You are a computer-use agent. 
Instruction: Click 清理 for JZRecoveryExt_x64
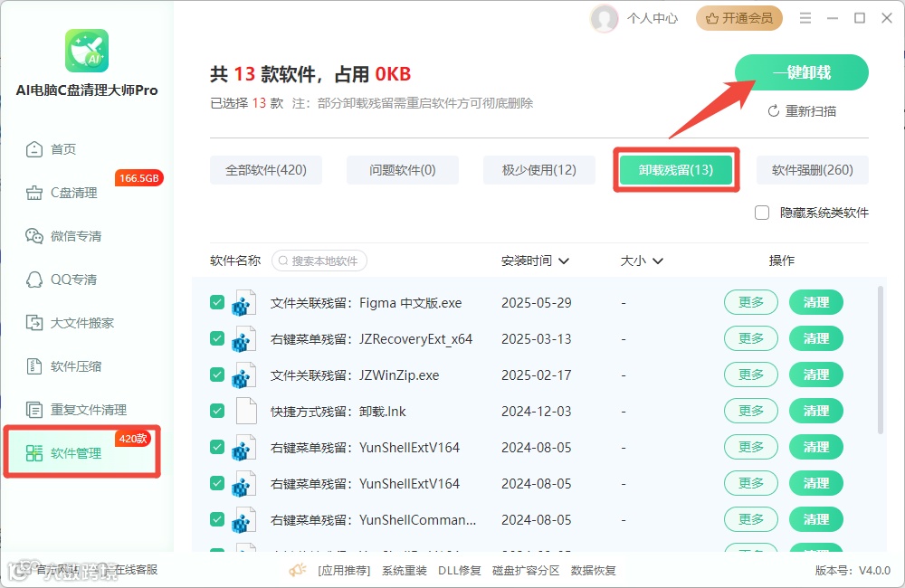pyautogui.click(x=816, y=338)
